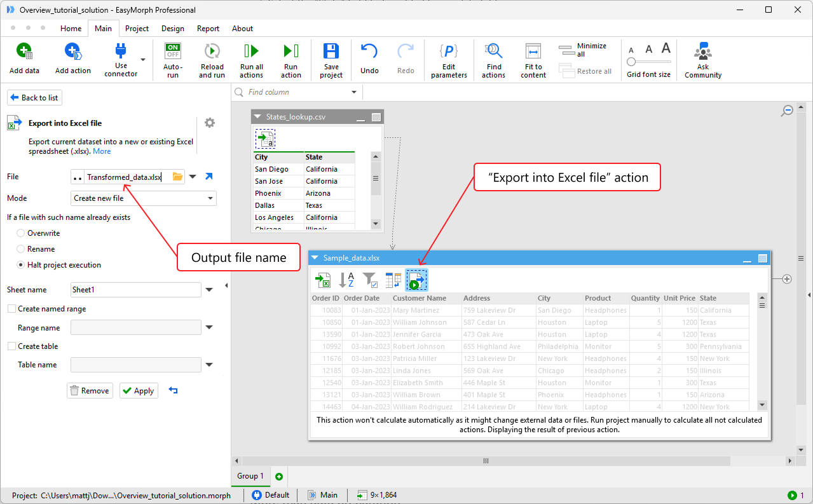Open the Mode dropdown
This screenshot has width=813, height=504.
point(144,198)
